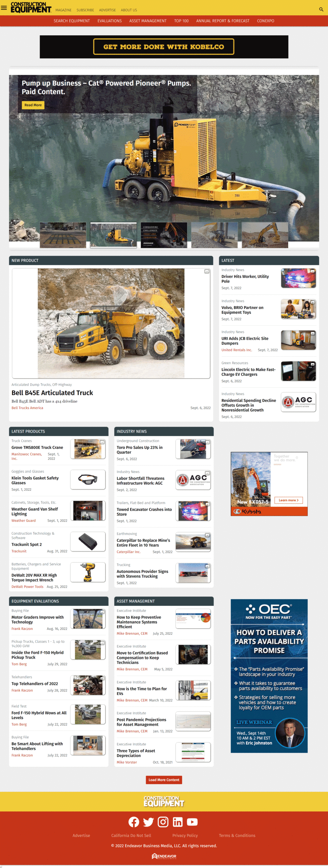Open the hamburger menu in the header

pyautogui.click(x=4, y=8)
